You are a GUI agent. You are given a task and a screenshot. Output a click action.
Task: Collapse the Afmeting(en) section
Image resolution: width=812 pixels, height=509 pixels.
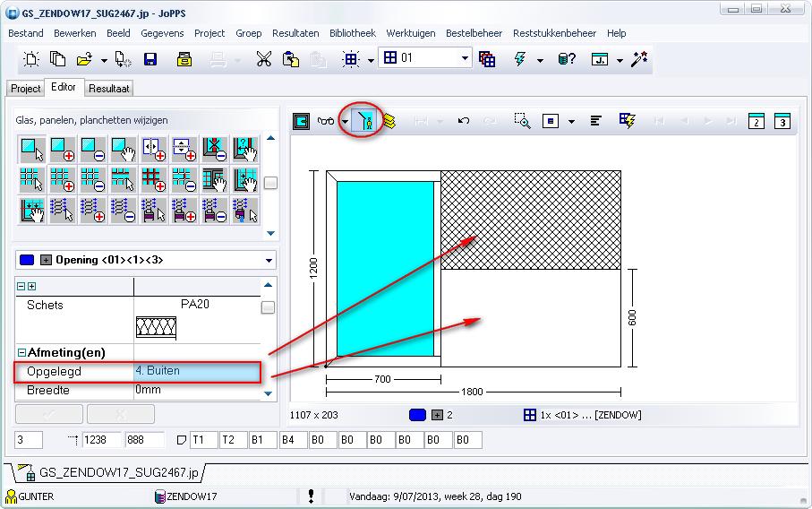click(21, 352)
